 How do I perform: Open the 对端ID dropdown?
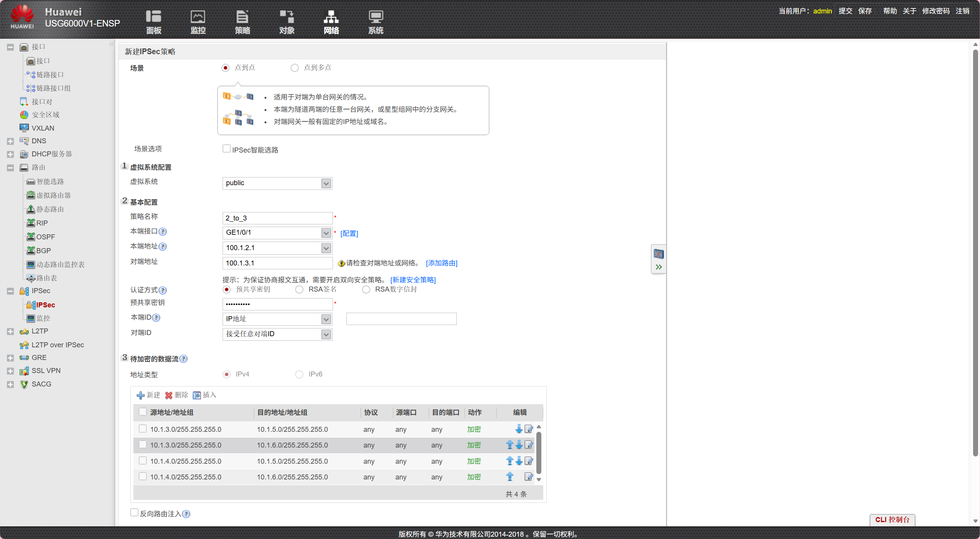[326, 334]
